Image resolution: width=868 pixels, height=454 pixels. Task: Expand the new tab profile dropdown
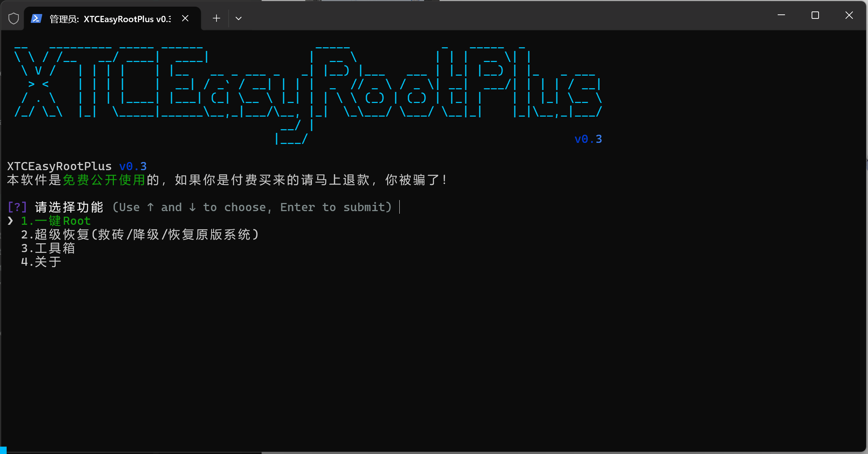pyautogui.click(x=239, y=18)
